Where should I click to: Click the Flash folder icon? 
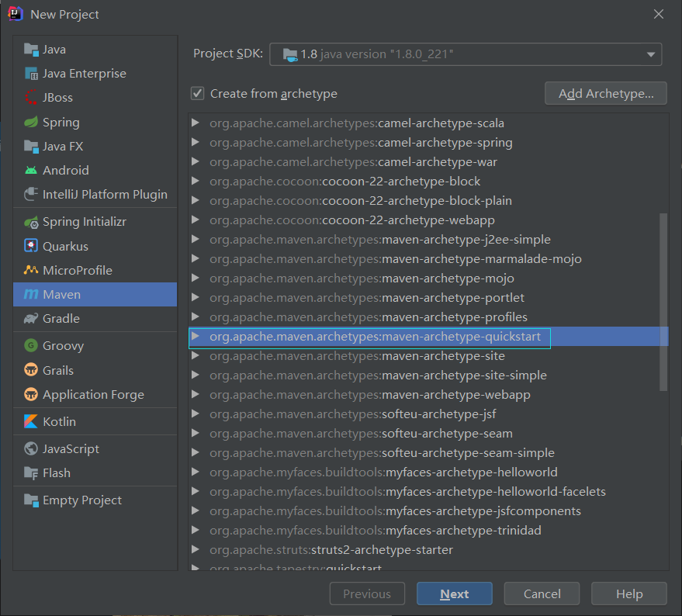[31, 473]
